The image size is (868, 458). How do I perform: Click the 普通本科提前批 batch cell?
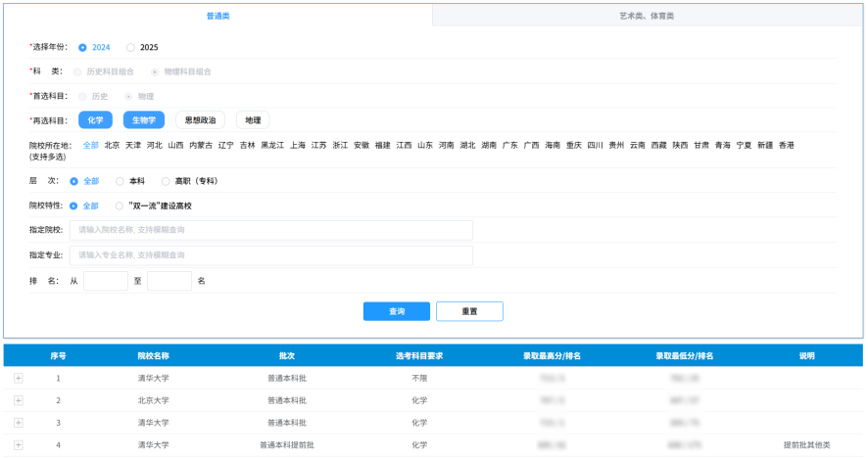pyautogui.click(x=287, y=444)
